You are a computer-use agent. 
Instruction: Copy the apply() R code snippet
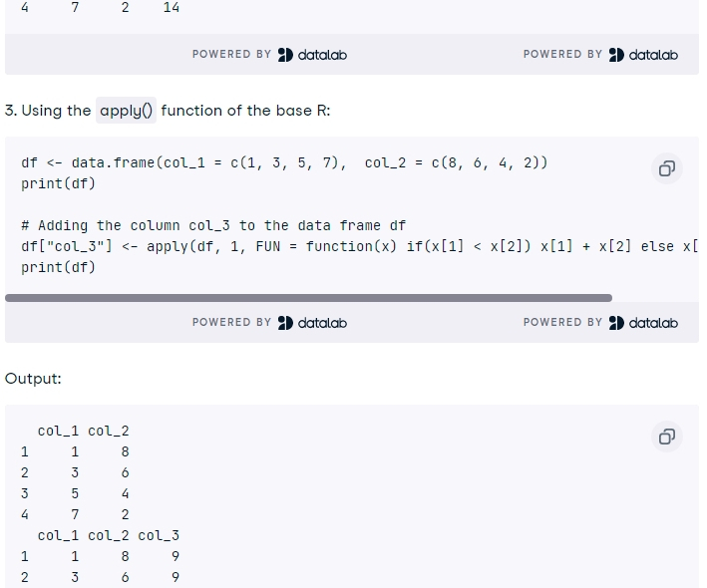click(666, 168)
